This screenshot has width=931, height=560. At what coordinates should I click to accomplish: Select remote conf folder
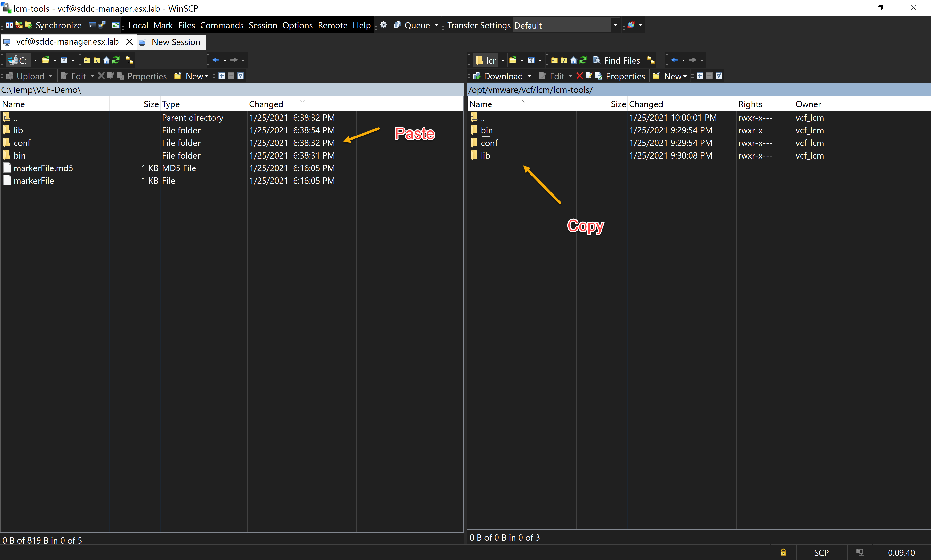(489, 143)
